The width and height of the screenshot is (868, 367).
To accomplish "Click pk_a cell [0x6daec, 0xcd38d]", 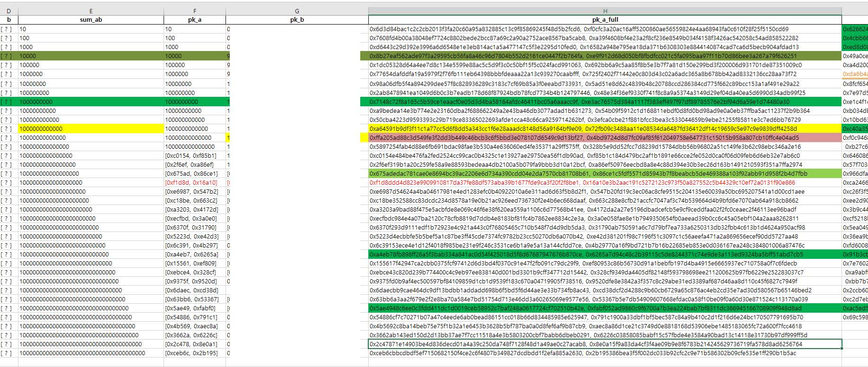I will tap(195, 290).
